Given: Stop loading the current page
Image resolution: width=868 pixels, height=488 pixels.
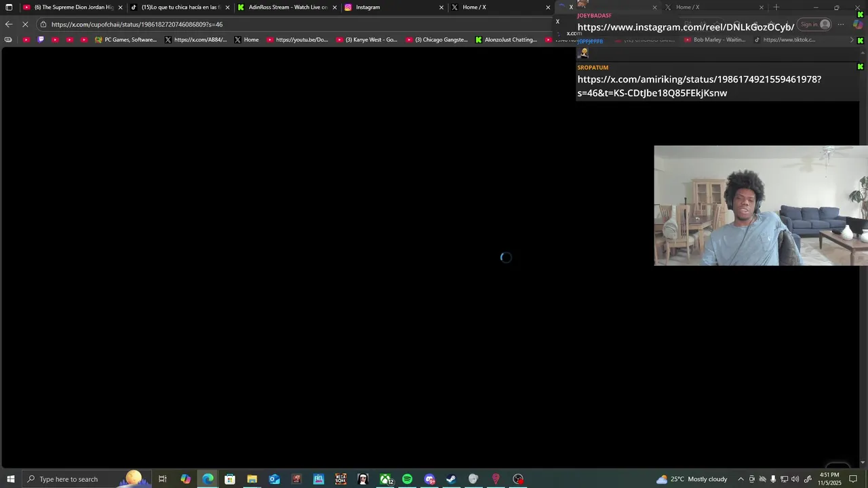Looking at the screenshot, I should pyautogui.click(x=25, y=24).
